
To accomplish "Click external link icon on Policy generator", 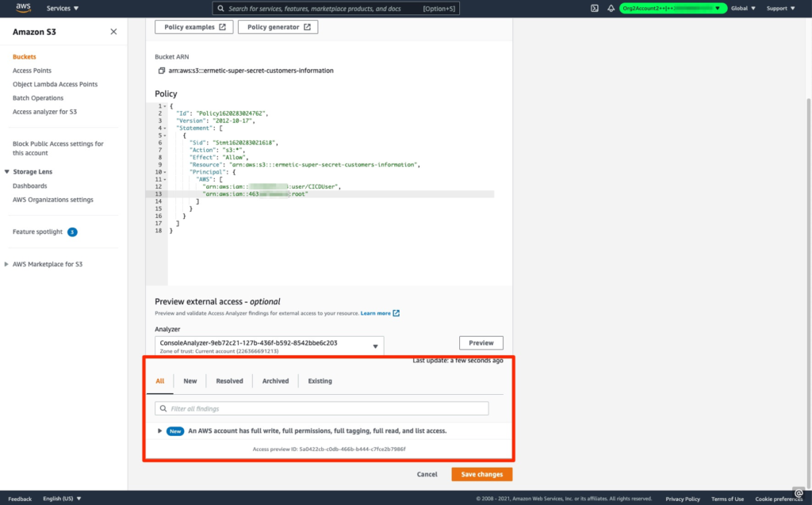I will pos(307,27).
